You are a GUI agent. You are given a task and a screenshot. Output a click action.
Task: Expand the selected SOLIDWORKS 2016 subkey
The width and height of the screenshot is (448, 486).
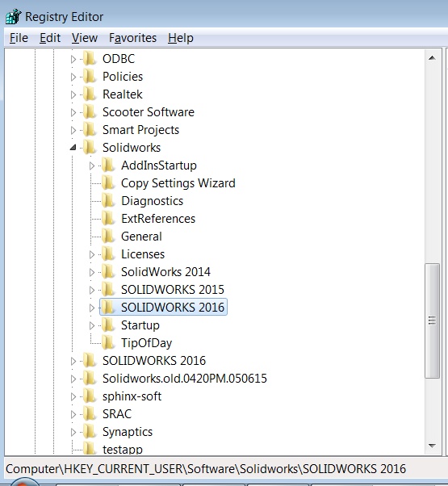coord(92,308)
